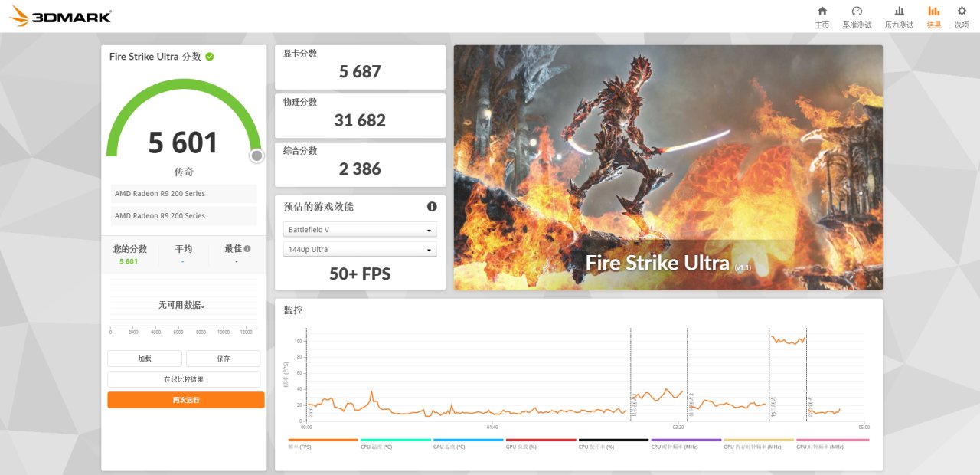The image size is (980, 475).
Task: Click the info icon next to 最佳
Action: [247, 248]
